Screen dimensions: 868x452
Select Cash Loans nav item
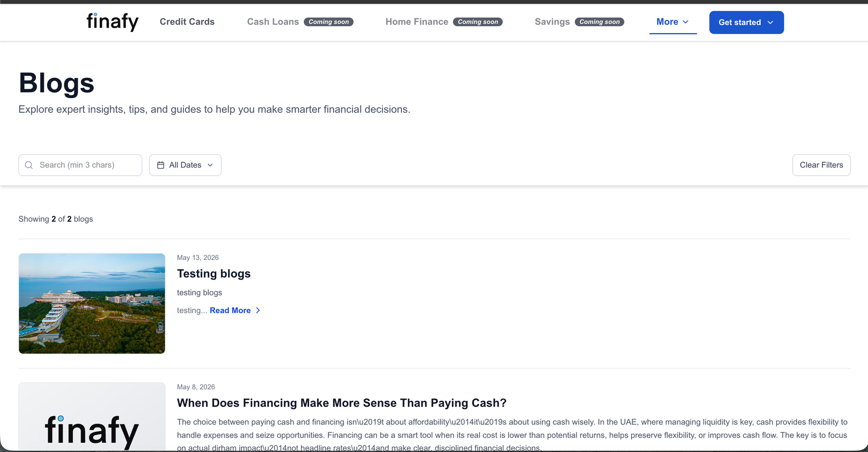pos(273,22)
